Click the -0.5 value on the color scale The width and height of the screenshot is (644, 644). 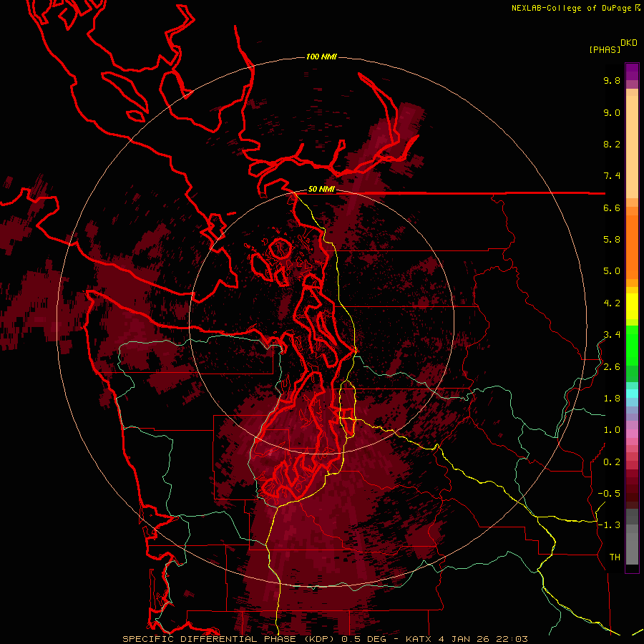[x=609, y=494]
